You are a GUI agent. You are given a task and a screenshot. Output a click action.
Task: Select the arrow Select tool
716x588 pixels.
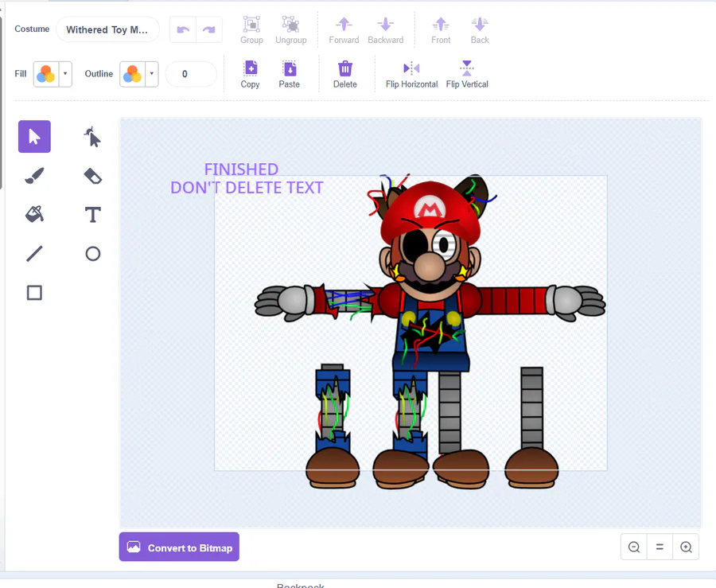[34, 137]
